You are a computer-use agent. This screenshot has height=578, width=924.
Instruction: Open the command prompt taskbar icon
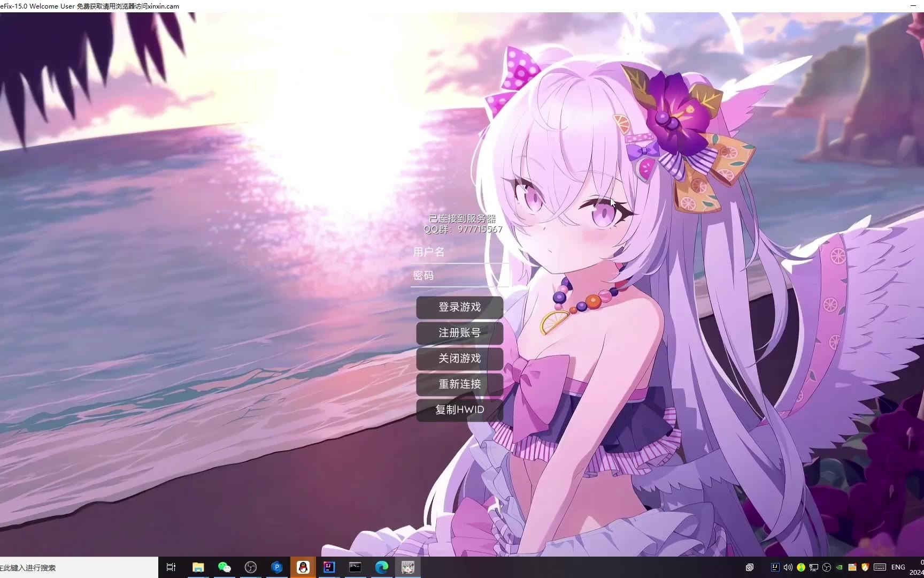[x=355, y=567]
